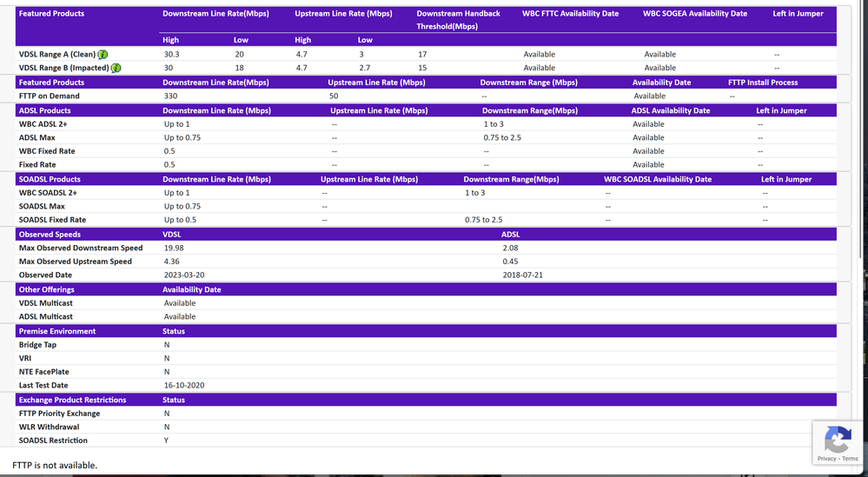868x477 pixels.
Task: Click the 'FTTP on Demand' row label
Action: (x=50, y=96)
